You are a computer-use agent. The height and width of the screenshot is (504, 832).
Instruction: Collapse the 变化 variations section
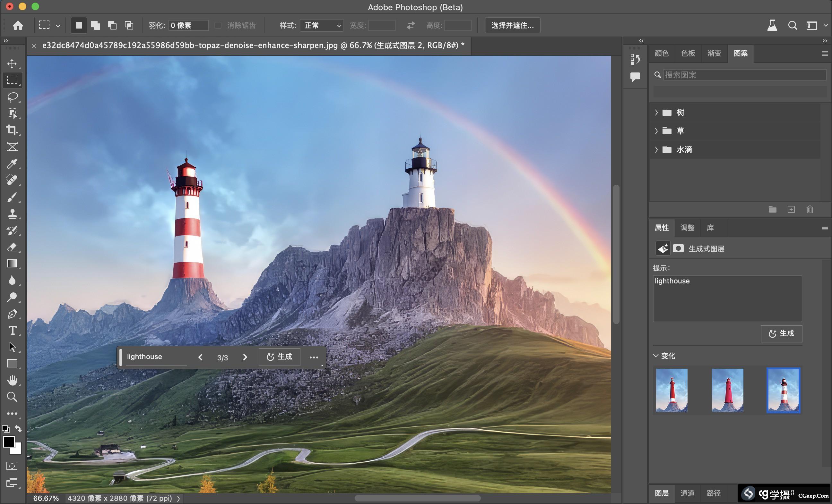pos(656,356)
